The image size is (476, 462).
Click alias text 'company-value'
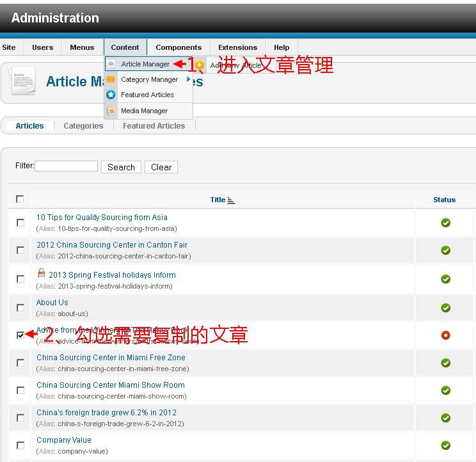coord(81,451)
